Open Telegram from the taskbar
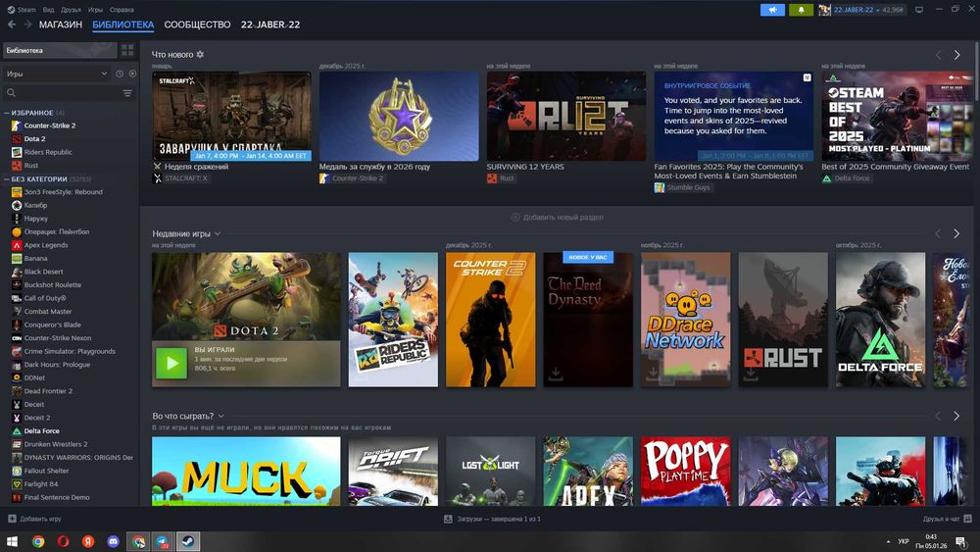Viewport: 980px width, 552px height. point(163,541)
